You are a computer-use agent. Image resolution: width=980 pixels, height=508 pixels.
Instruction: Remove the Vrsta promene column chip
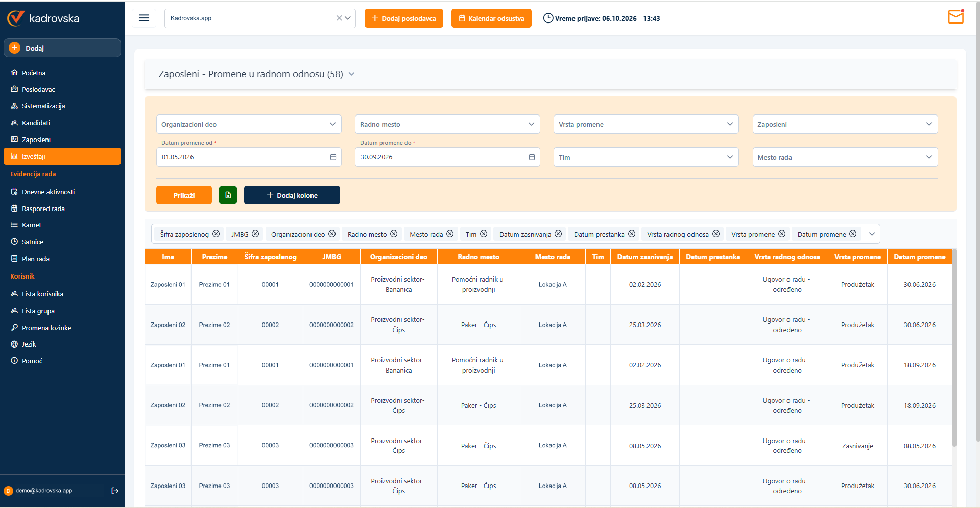[x=782, y=234]
